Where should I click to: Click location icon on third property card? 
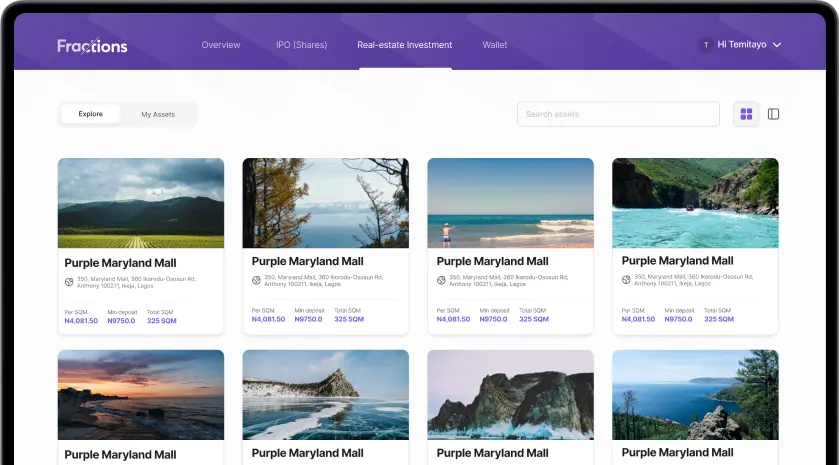tap(441, 279)
